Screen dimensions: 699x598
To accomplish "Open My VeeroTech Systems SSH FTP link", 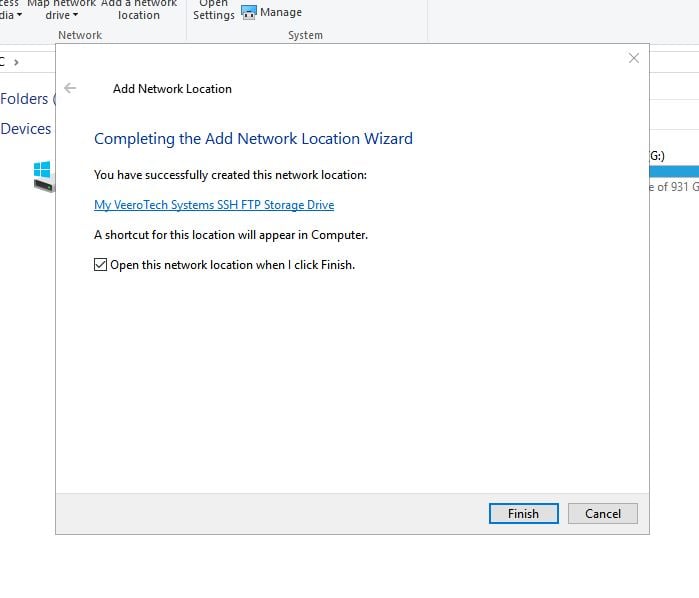I will (213, 205).
